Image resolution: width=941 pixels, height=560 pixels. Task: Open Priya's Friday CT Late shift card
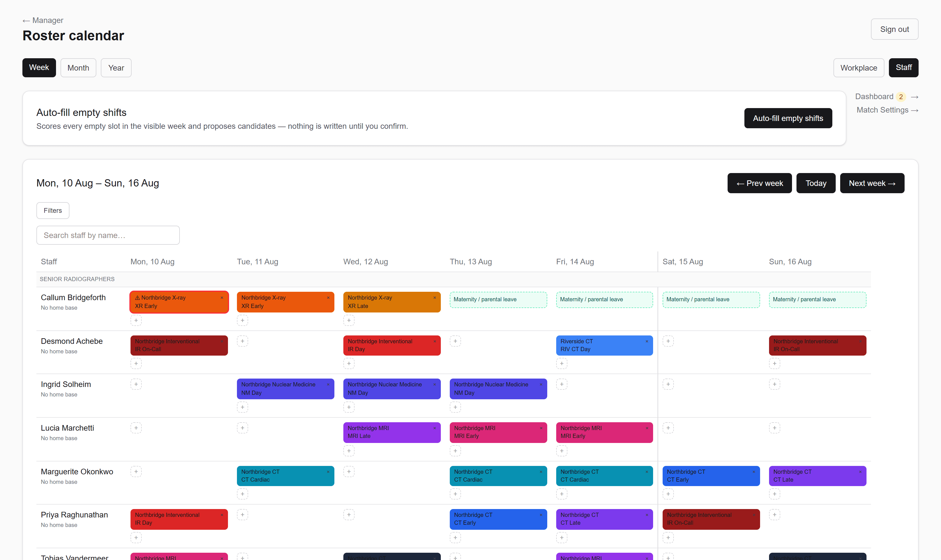(x=604, y=519)
